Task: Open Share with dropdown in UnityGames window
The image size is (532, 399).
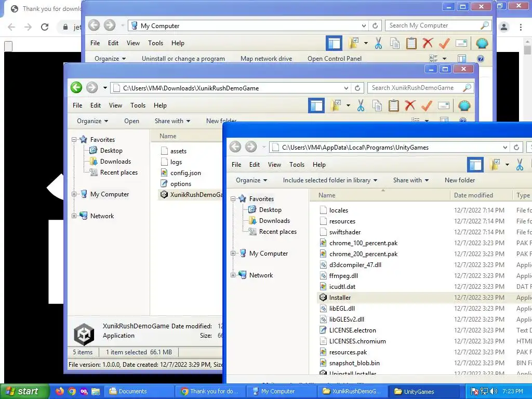Action: pyautogui.click(x=411, y=180)
